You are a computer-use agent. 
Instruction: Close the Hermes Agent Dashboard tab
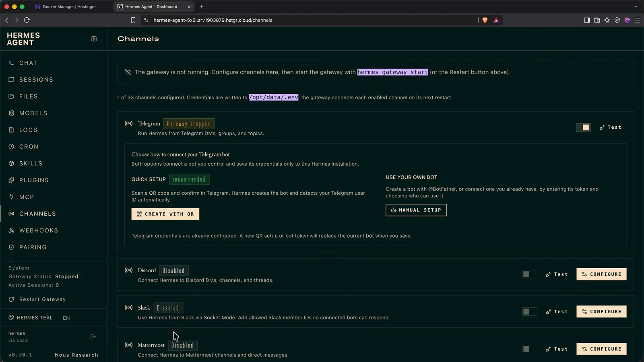(189, 6)
